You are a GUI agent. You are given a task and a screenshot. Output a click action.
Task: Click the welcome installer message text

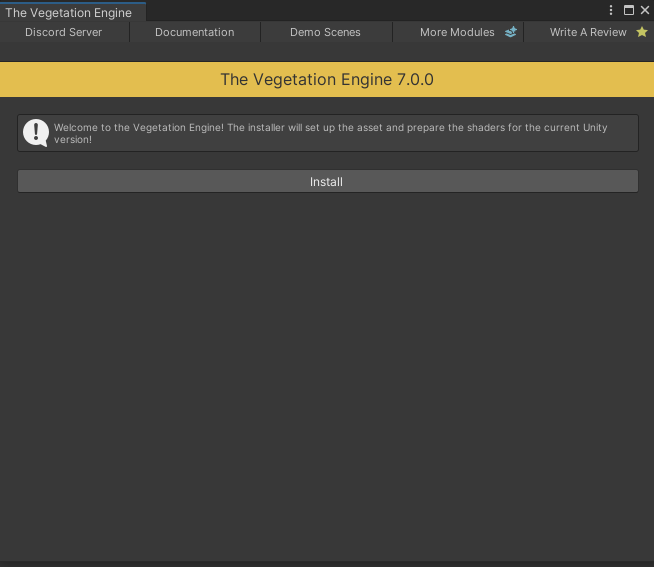(330, 134)
